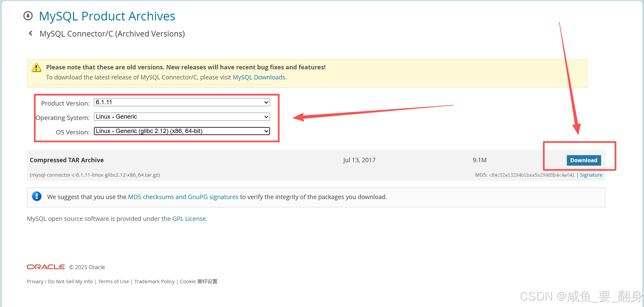The image size is (644, 307).
Task: Open the GPL License link
Action: pos(189,219)
